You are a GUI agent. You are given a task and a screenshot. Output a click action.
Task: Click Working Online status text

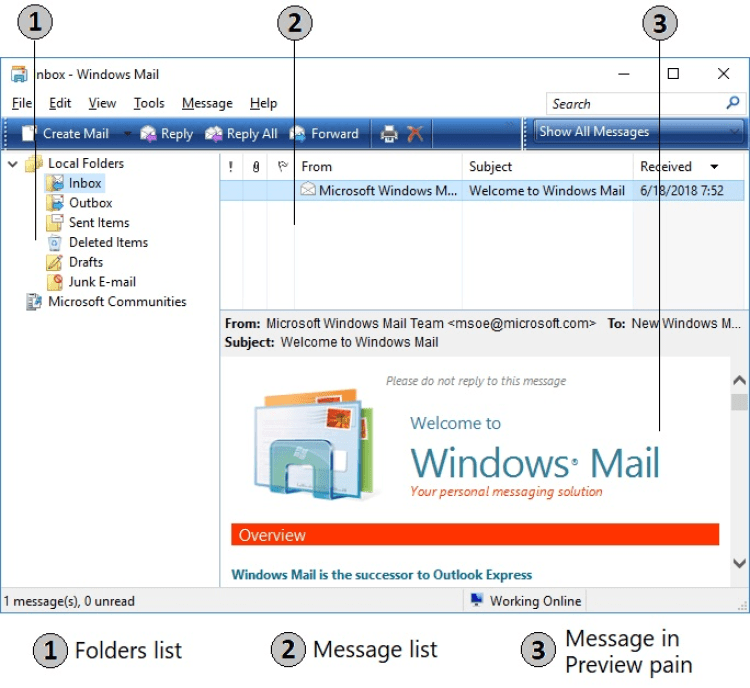coord(535,601)
